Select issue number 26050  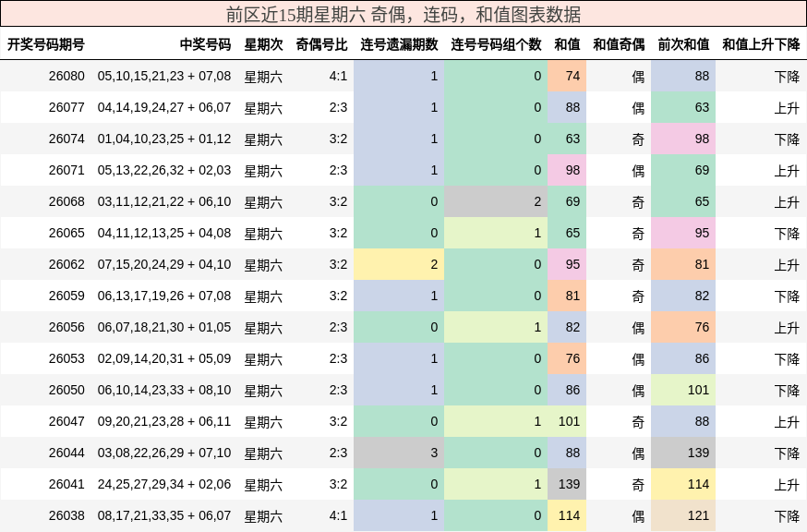click(66, 391)
